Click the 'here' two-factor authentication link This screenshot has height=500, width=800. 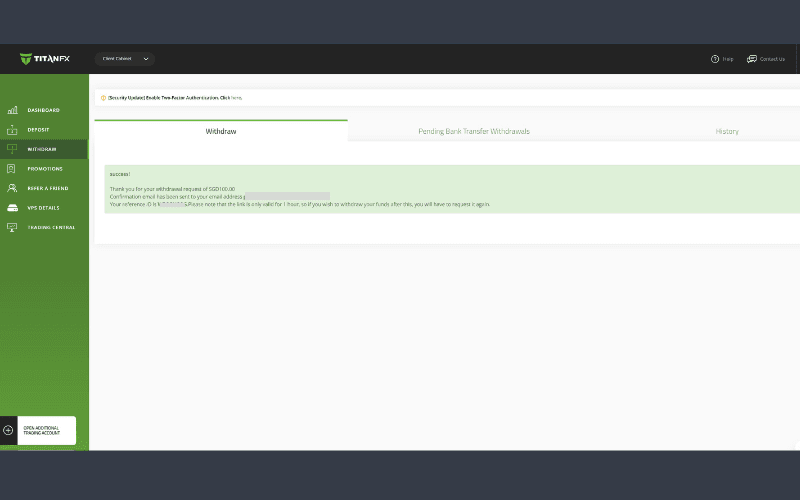(236, 98)
